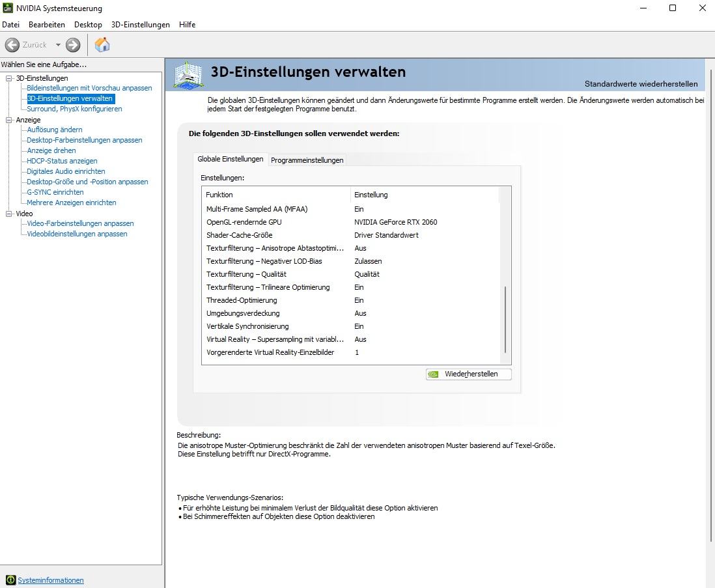Open HDCP-Status anzeigen
The height and width of the screenshot is (588, 715).
[x=62, y=161]
